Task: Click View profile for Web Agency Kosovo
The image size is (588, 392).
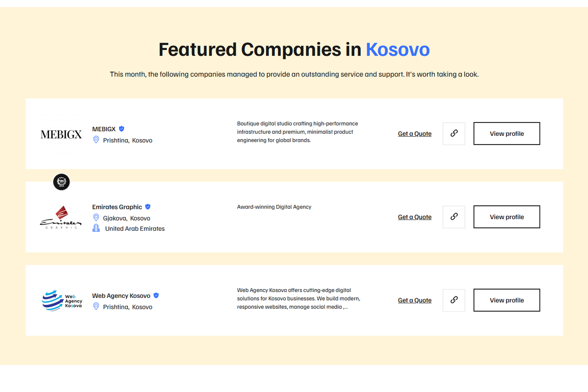Action: tap(506, 300)
